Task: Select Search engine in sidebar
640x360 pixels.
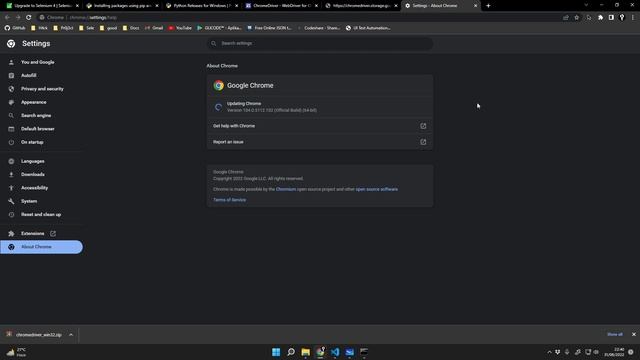Action: coord(36,116)
